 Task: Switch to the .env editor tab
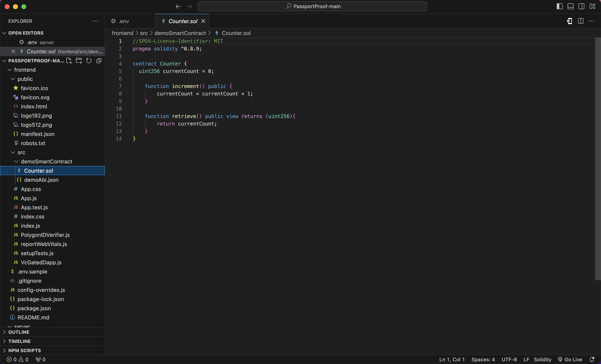[124, 21]
